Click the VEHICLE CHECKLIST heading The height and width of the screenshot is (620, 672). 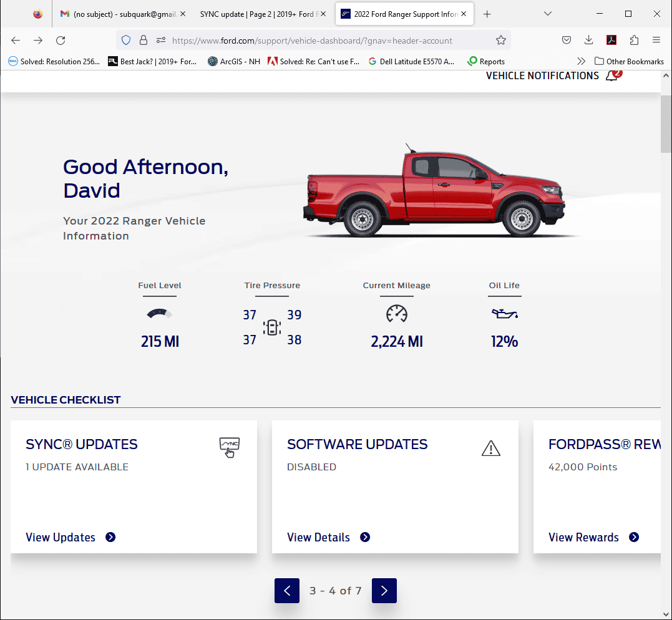pos(66,400)
